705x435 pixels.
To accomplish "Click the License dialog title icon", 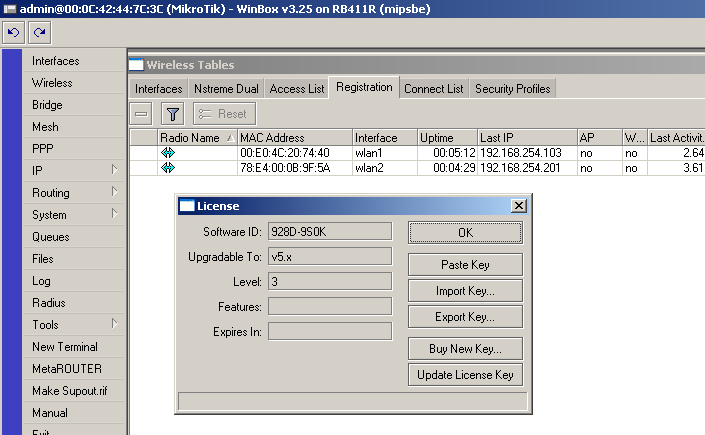I will click(187, 206).
